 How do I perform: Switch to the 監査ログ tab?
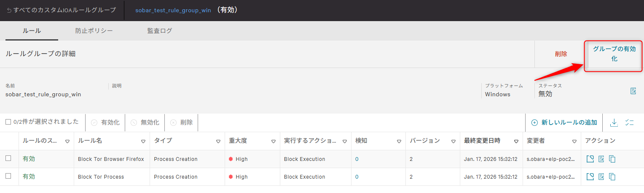159,31
